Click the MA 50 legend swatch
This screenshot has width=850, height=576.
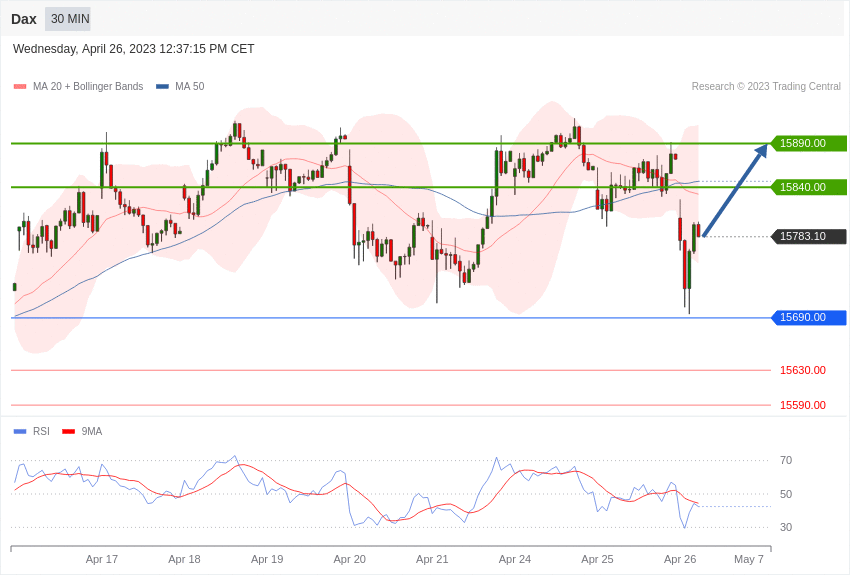(162, 87)
